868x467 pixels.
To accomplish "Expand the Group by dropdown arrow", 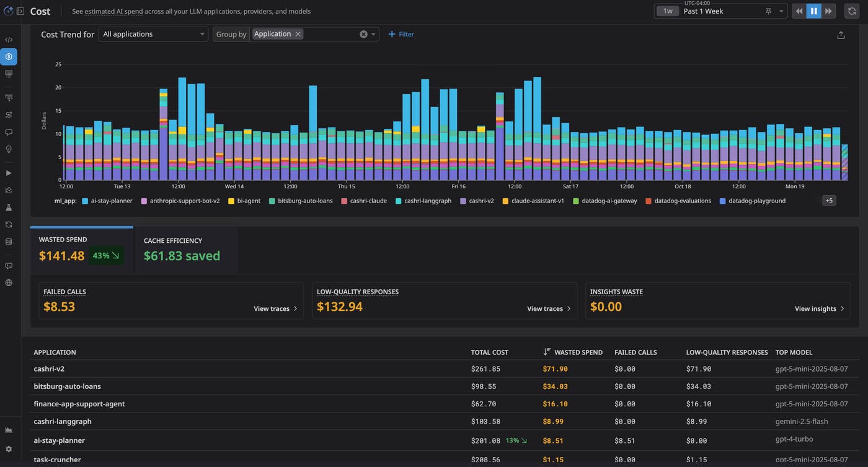I will coord(373,34).
